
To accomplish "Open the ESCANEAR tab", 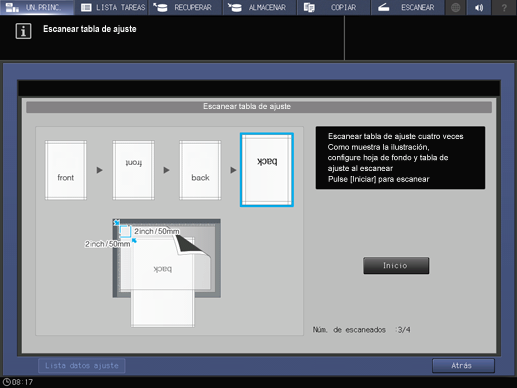I will click(x=408, y=7).
